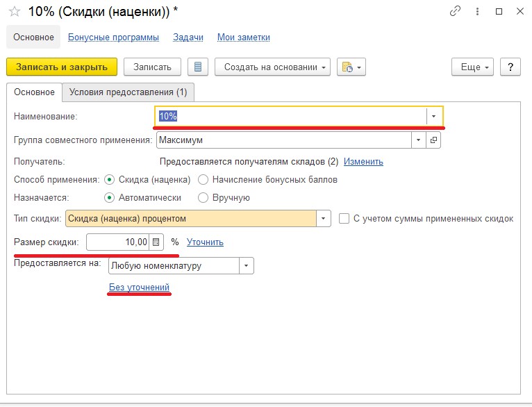Open the 'Бонусные программы' navigation link
Viewport: 532px width, 407px height.
tap(113, 37)
